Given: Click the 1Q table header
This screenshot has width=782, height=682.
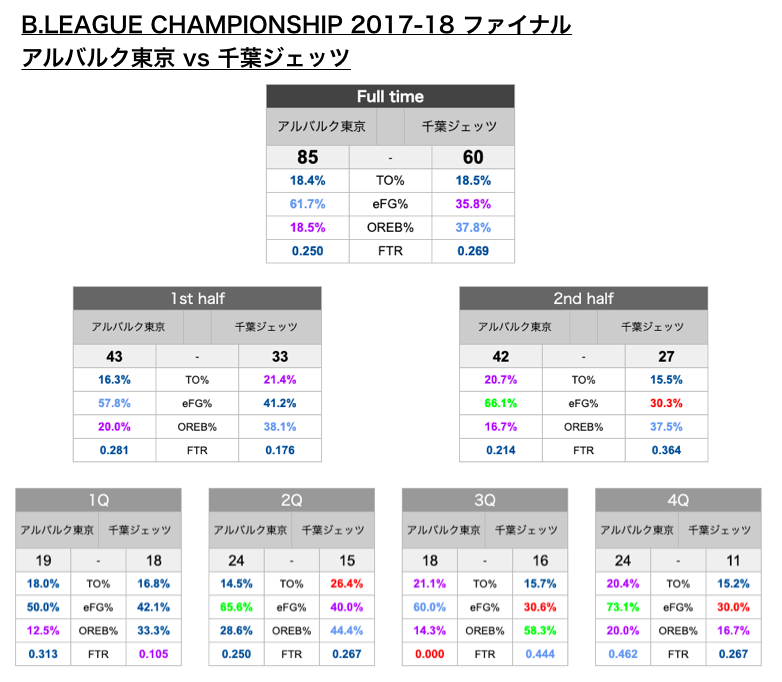Looking at the screenshot, I should 98,500.
